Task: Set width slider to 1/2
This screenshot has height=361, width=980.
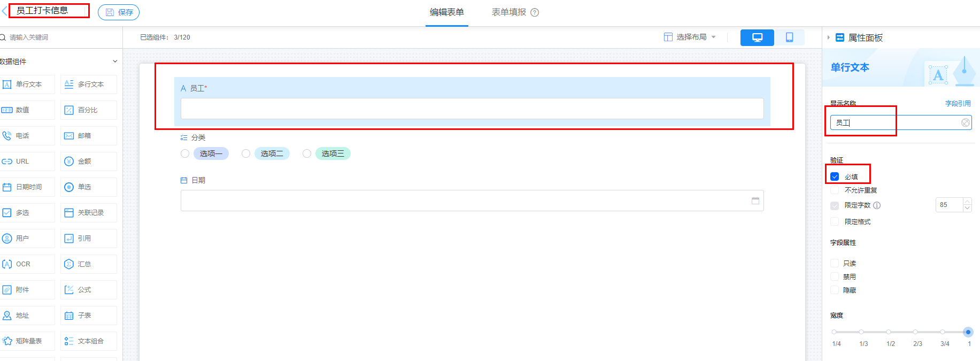Action: tap(888, 332)
